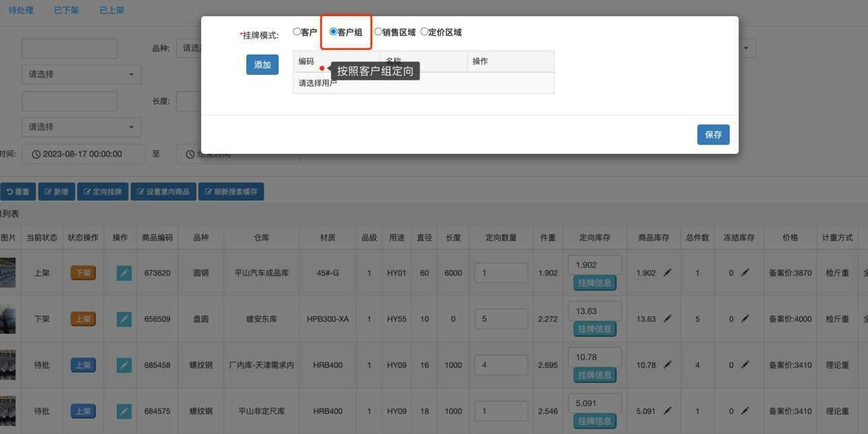Click the 重置 toolbar button
Viewport: 868px width, 434px height.
coord(18,192)
